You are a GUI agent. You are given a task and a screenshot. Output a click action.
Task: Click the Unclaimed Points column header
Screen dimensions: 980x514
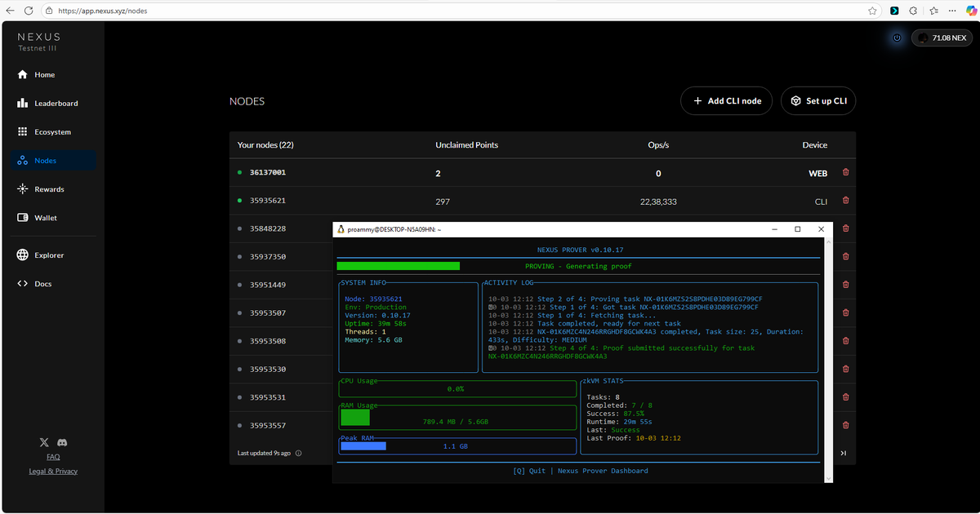click(x=467, y=145)
